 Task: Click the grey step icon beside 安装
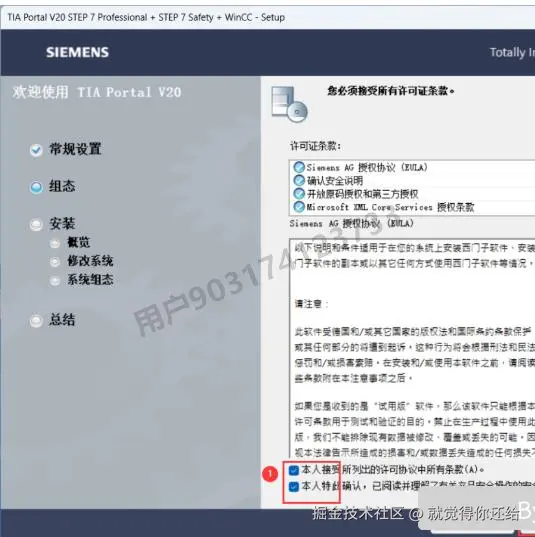(36, 225)
